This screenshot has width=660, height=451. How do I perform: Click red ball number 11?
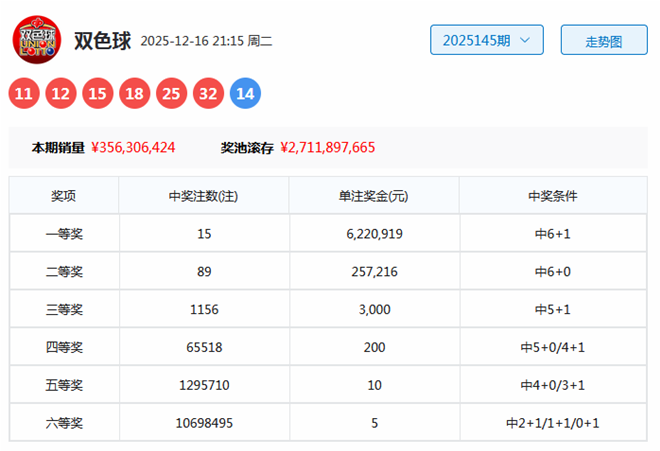(25, 95)
